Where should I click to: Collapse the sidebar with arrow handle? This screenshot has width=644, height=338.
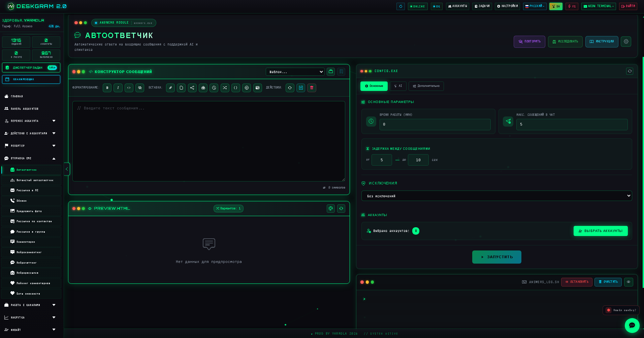coord(67,169)
